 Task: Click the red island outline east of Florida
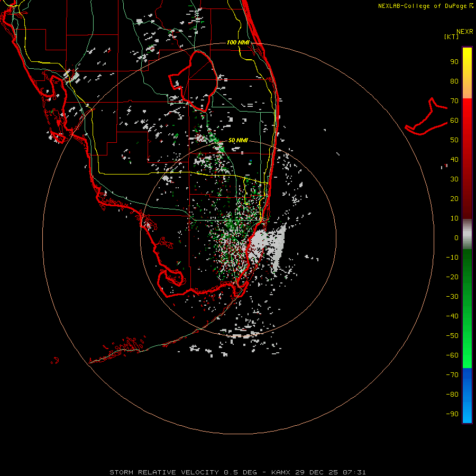[426, 116]
